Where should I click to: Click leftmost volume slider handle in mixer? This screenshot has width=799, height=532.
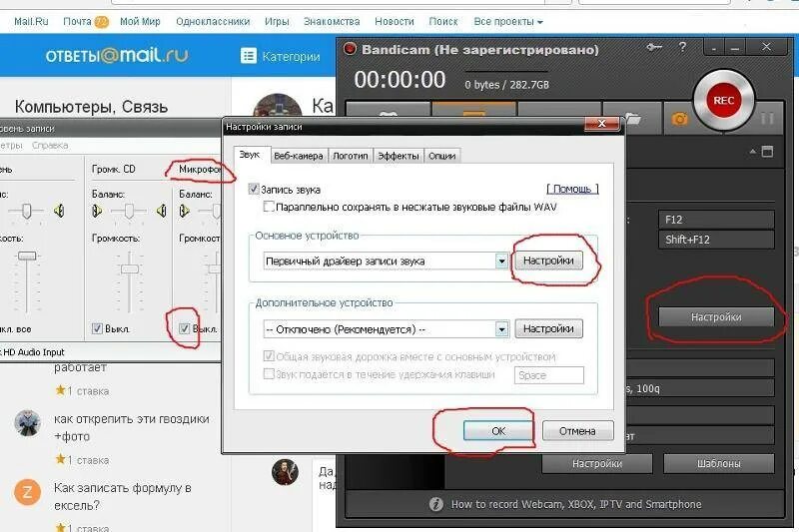pyautogui.click(x=27, y=256)
